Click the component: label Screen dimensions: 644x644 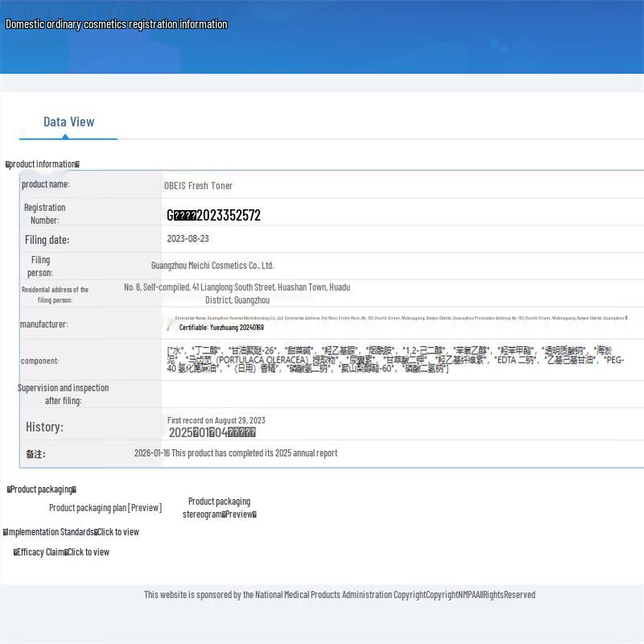click(39, 361)
